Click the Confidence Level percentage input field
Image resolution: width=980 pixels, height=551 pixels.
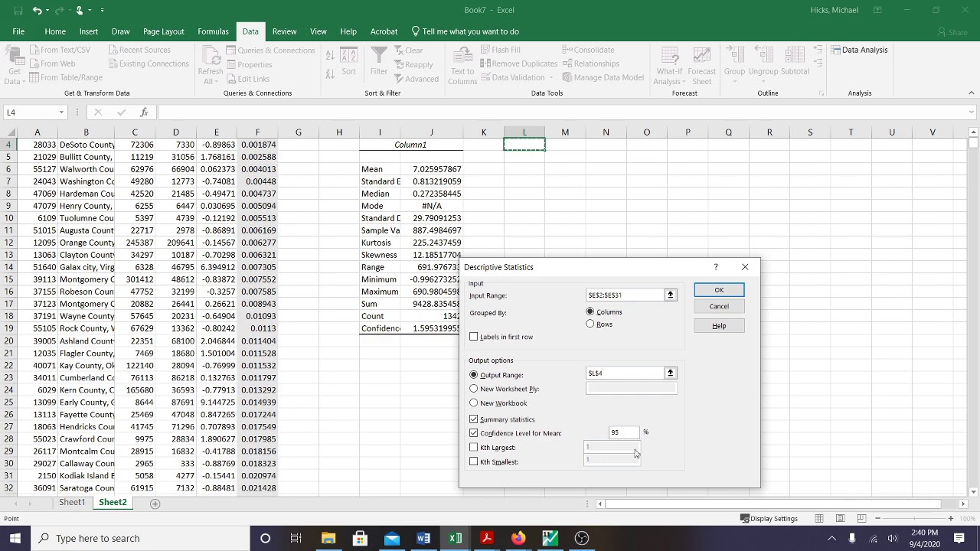click(x=623, y=433)
